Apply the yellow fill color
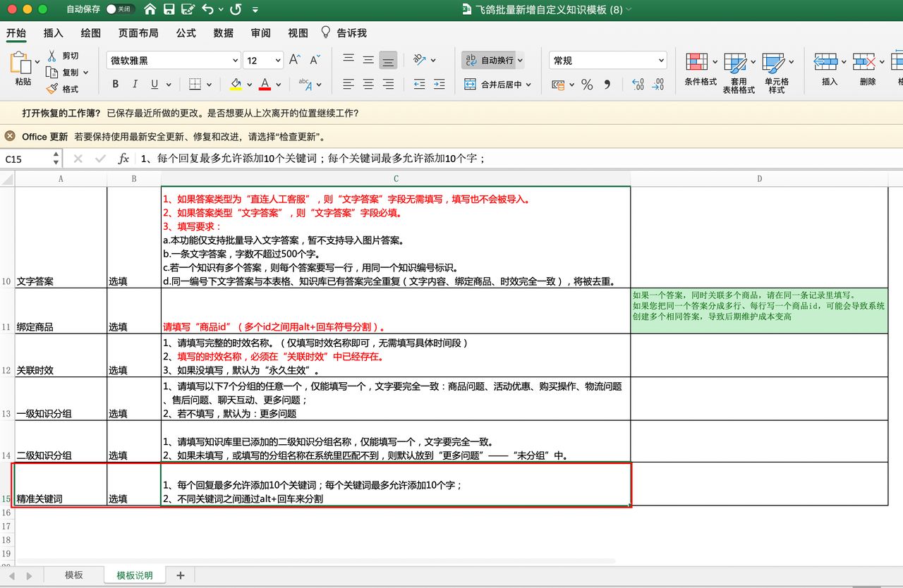903x588 pixels. 236,85
